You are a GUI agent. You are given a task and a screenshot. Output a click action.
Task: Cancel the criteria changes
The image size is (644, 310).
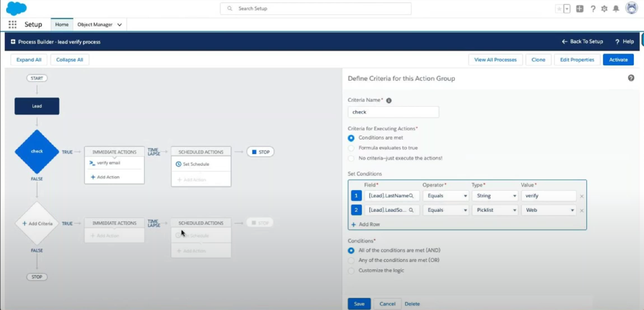pos(387,304)
